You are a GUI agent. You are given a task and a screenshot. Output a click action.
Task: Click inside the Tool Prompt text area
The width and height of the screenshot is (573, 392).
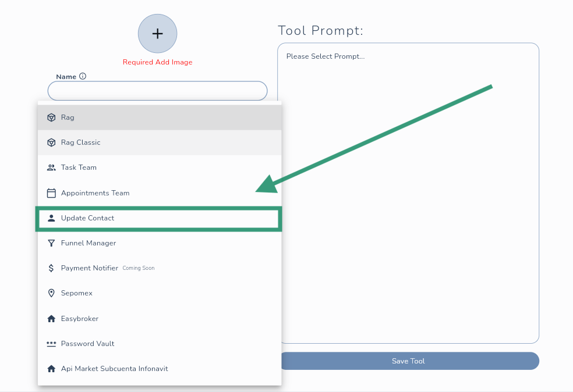(x=408, y=192)
